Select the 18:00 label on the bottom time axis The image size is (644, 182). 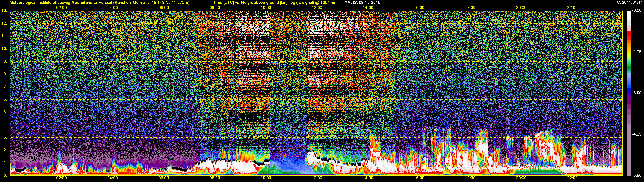(470, 178)
